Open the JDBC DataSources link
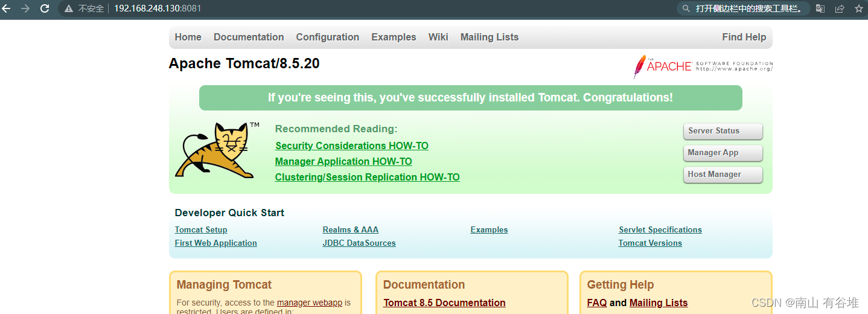The width and height of the screenshot is (868, 314). [x=359, y=243]
